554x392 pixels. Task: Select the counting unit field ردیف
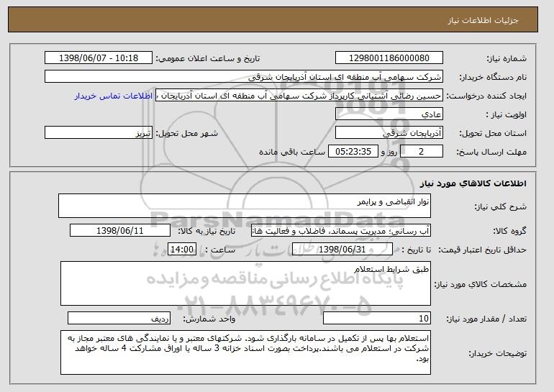point(119,318)
